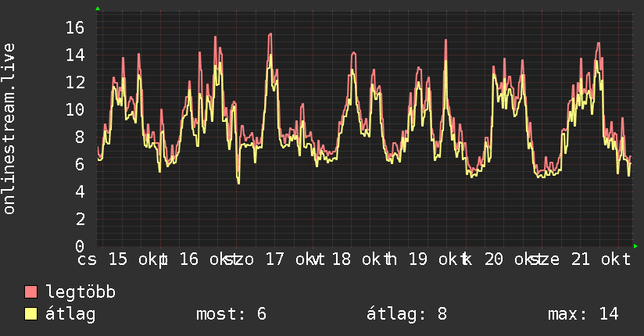
Task: Click the red legtöbb legend swatch
Action: tap(30, 292)
